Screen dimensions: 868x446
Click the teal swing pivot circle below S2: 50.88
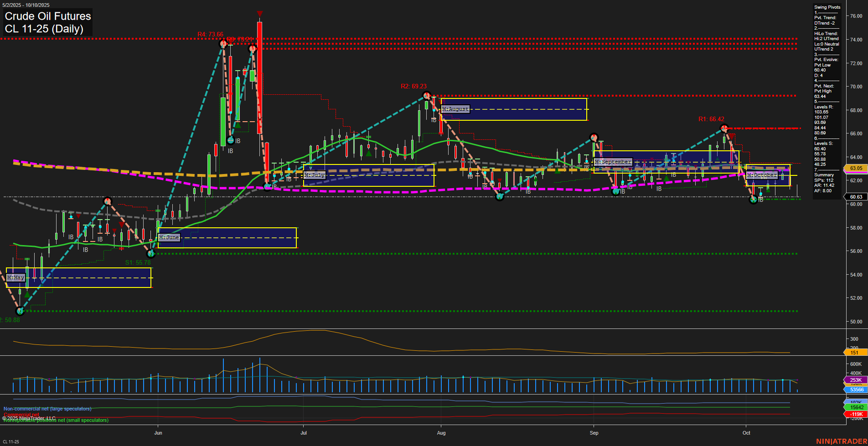pos(20,311)
